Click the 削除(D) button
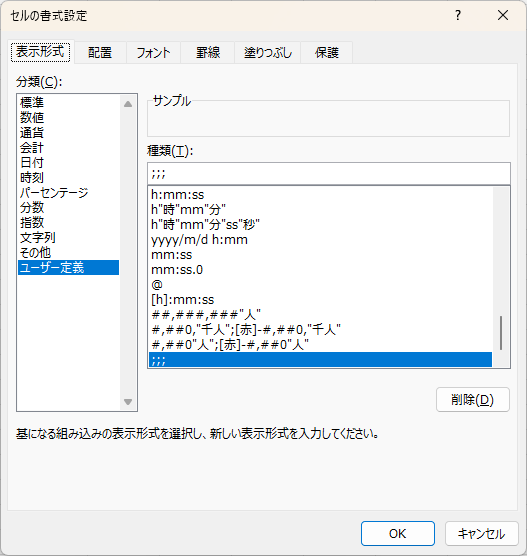The image size is (527, 556). (x=473, y=400)
